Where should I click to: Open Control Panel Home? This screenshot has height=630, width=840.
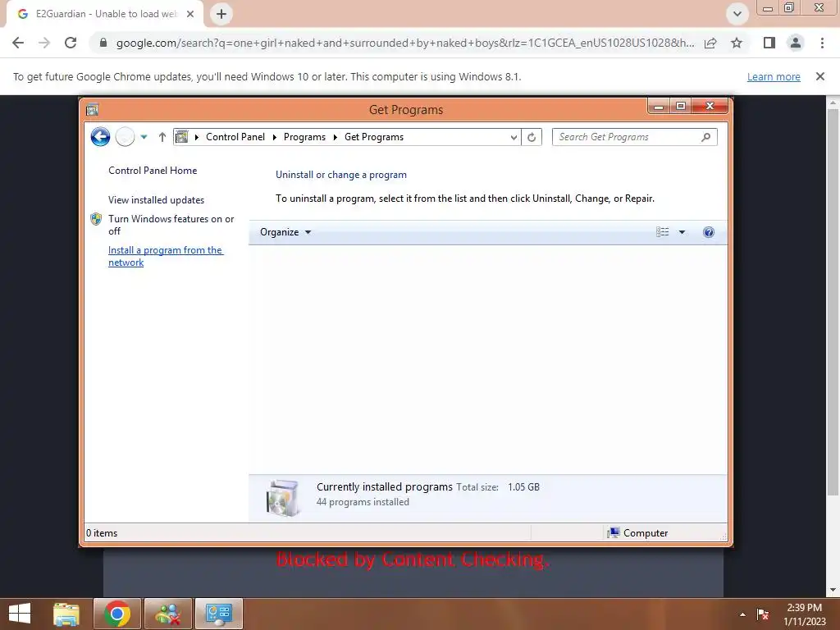(x=153, y=171)
